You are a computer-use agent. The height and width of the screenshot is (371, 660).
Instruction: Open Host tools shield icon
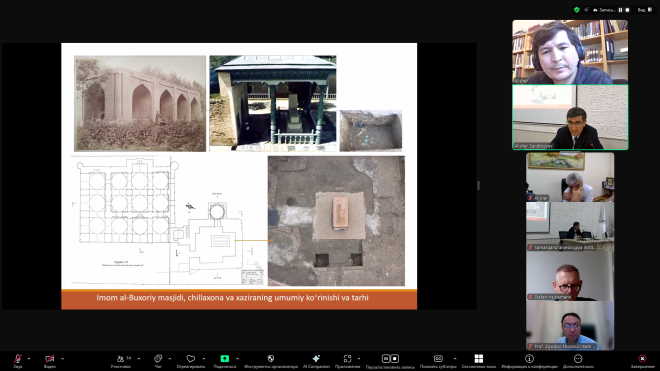271,359
